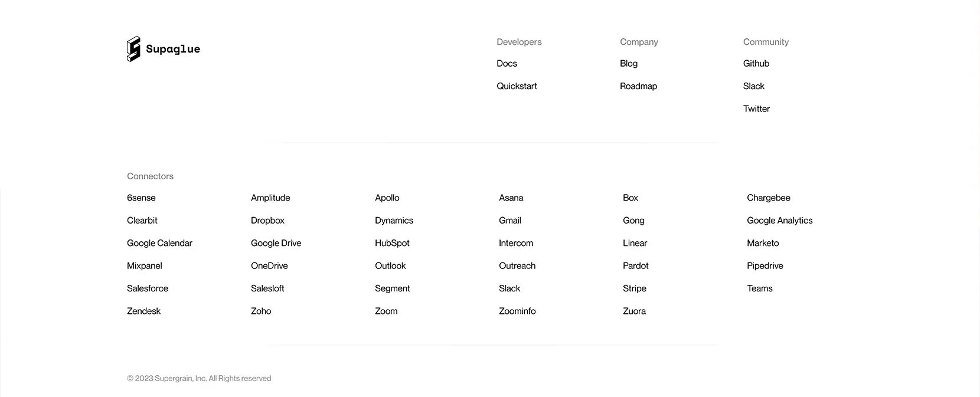Click the Stripe connector link
Screen dimensions: 980x397
tap(635, 288)
